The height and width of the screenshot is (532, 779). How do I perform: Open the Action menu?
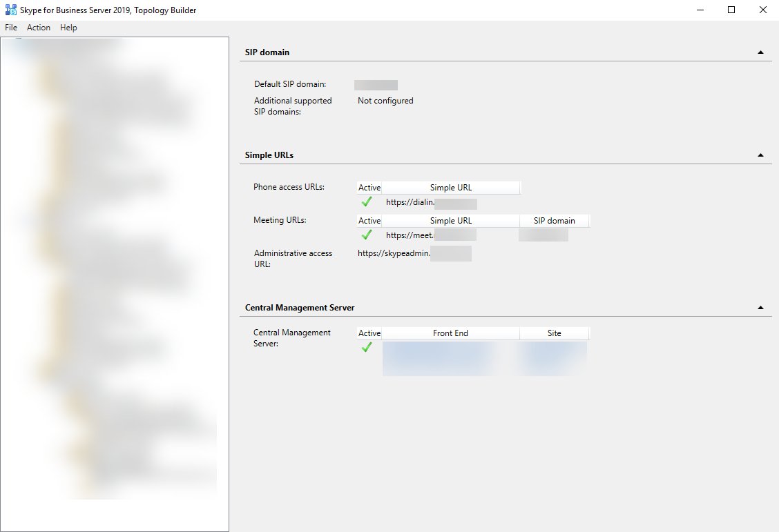click(38, 28)
